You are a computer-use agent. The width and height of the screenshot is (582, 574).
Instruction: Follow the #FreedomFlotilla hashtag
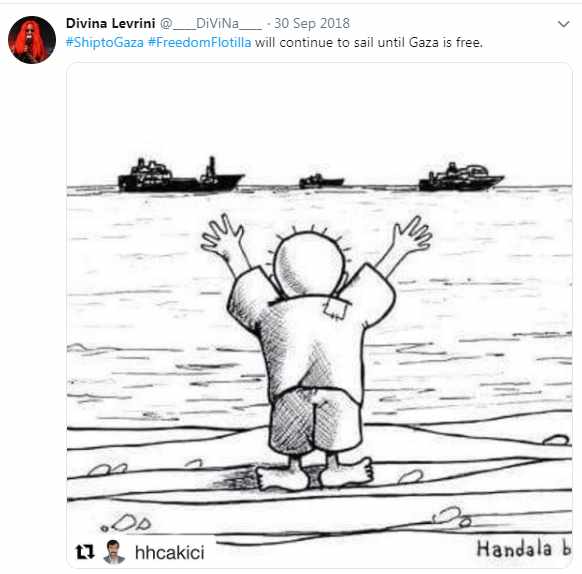[x=200, y=43]
